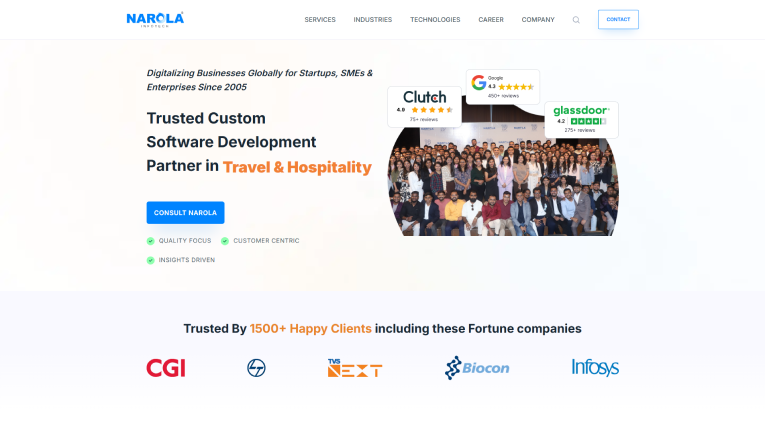The height and width of the screenshot is (433, 765).
Task: Open the Glassdoor reviews card
Action: point(581,120)
